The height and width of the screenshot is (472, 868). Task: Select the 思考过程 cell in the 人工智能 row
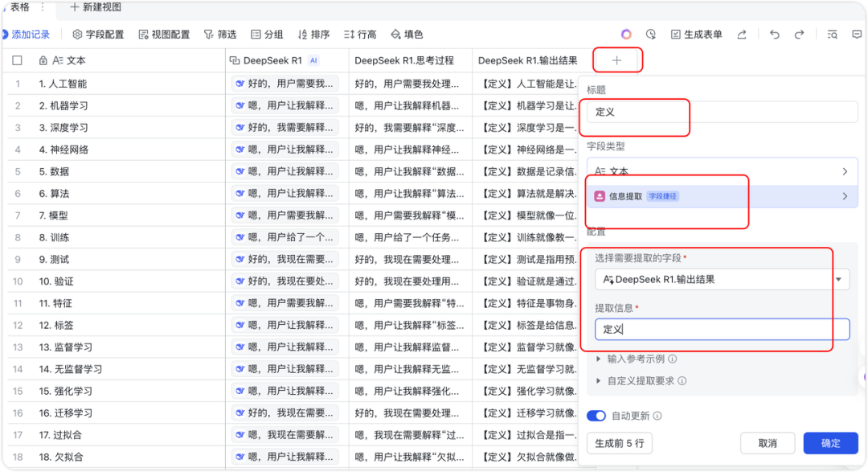(411, 84)
